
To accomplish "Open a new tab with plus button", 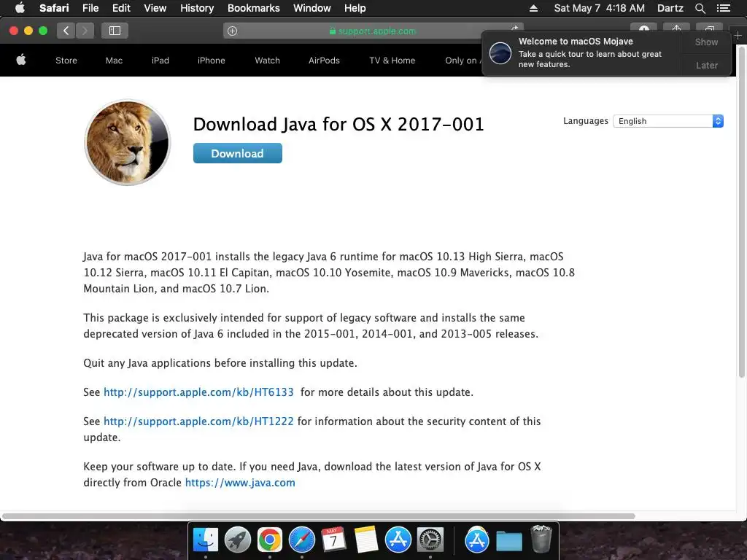I will click(738, 36).
